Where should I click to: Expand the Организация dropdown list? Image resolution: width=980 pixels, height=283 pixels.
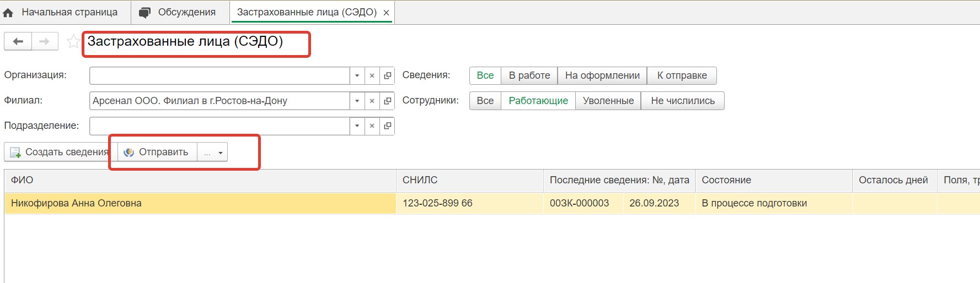(357, 75)
